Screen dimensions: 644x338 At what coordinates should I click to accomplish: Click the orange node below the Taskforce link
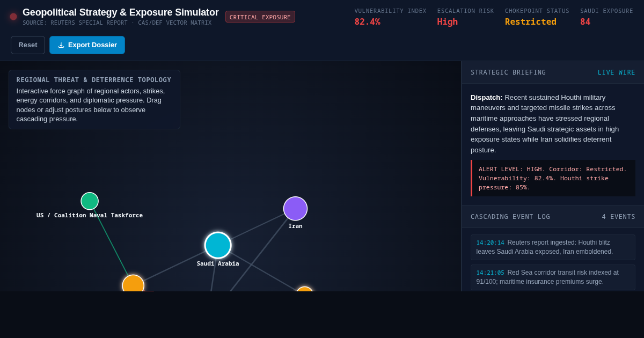point(133,283)
